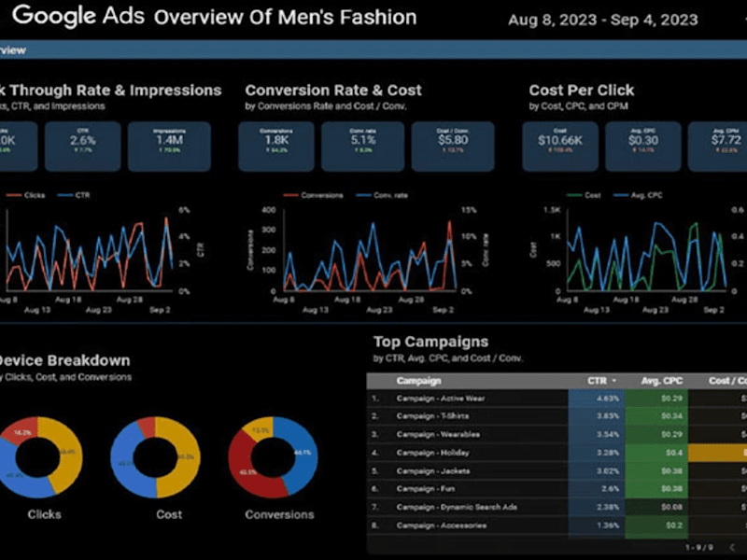Open the Aug 8 - Sep 4 date range picker

[602, 20]
